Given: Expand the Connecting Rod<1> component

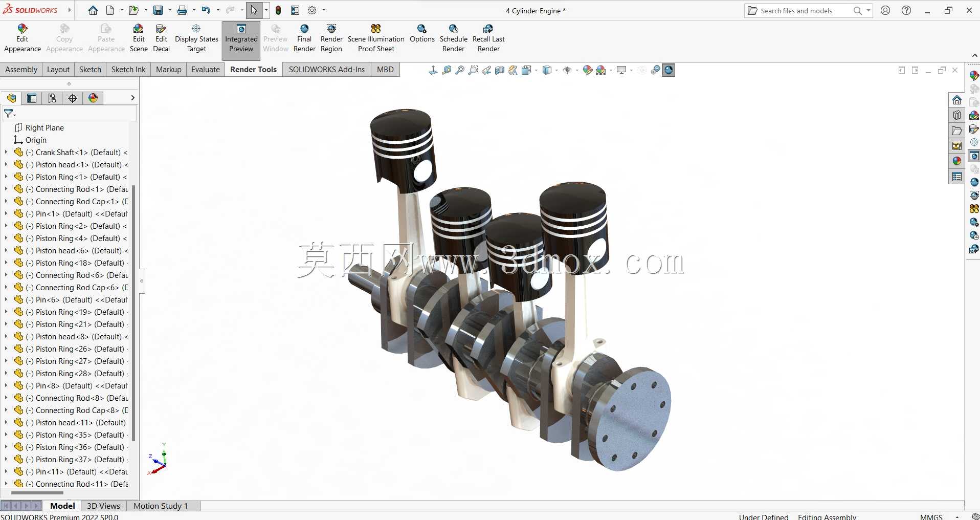Looking at the screenshot, I should coord(6,189).
